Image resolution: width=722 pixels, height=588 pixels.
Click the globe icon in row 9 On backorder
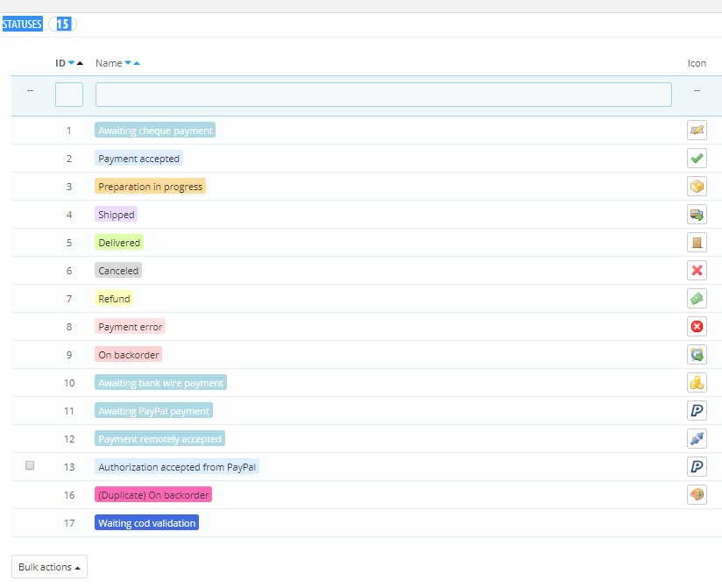coord(697,355)
